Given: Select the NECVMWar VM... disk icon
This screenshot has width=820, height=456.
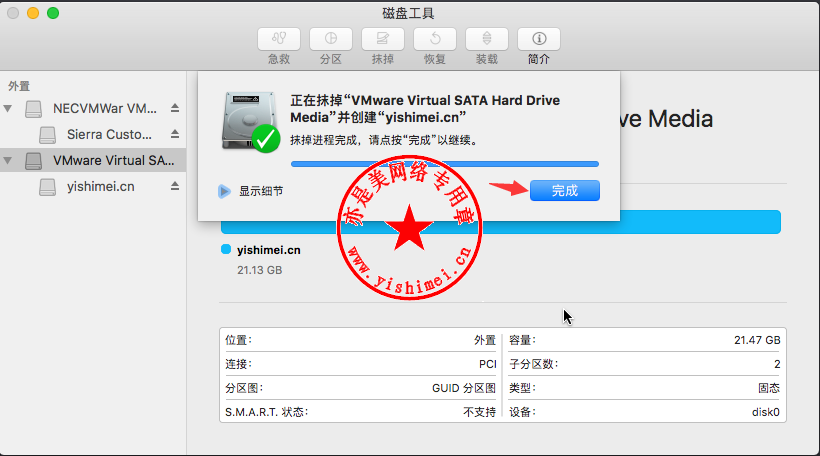Looking at the screenshot, I should (x=33, y=109).
